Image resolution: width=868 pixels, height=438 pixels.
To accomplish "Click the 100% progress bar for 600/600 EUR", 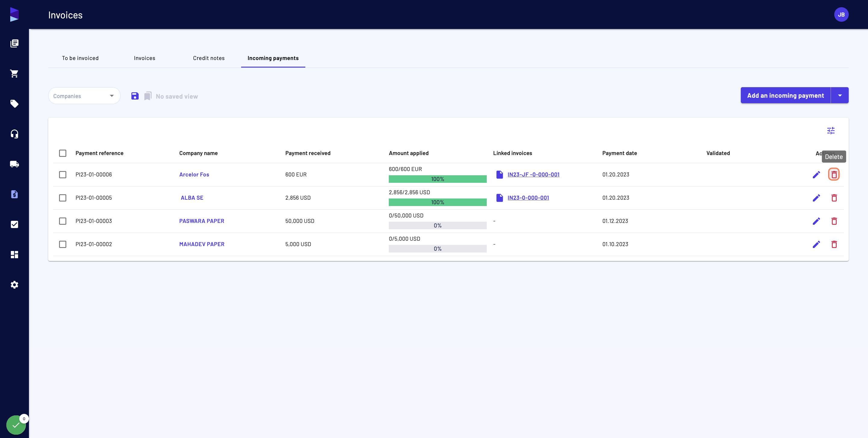I will pos(437,179).
